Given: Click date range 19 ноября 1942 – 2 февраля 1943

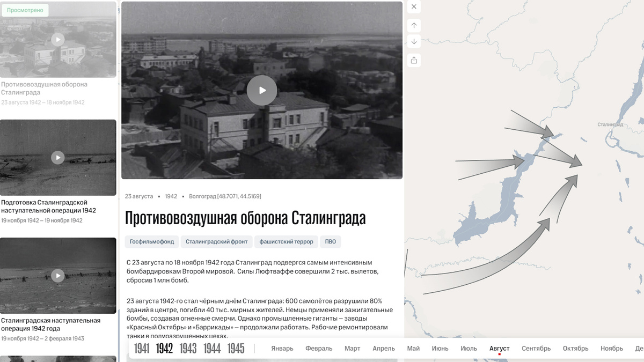Looking at the screenshot, I should tap(43, 338).
